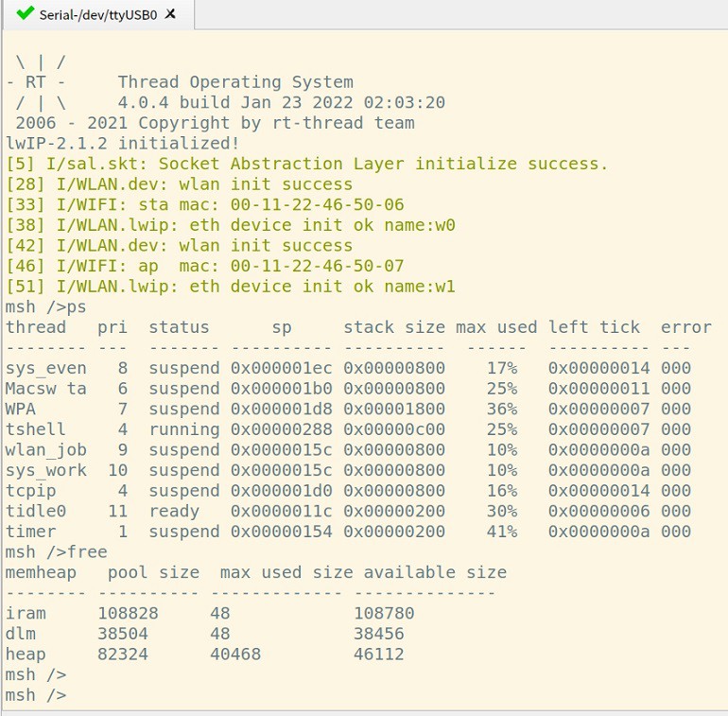Click the tidle0 thread 'ready' status
The height and width of the screenshot is (716, 728).
coord(174,511)
